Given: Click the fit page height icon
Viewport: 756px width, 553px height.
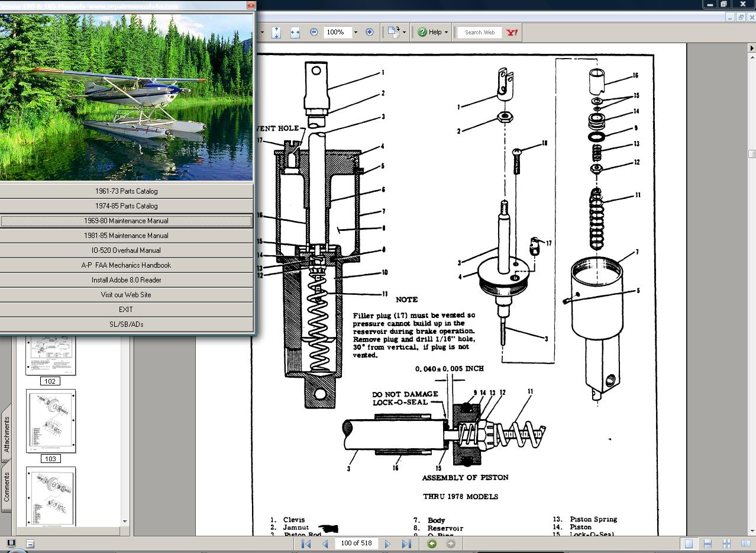Looking at the screenshot, I should pyautogui.click(x=276, y=33).
